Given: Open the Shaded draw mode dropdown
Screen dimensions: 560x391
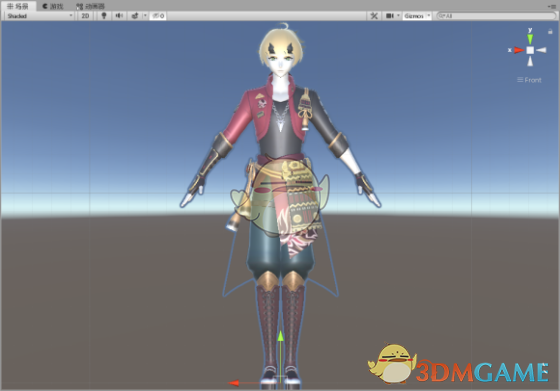Looking at the screenshot, I should coord(39,16).
